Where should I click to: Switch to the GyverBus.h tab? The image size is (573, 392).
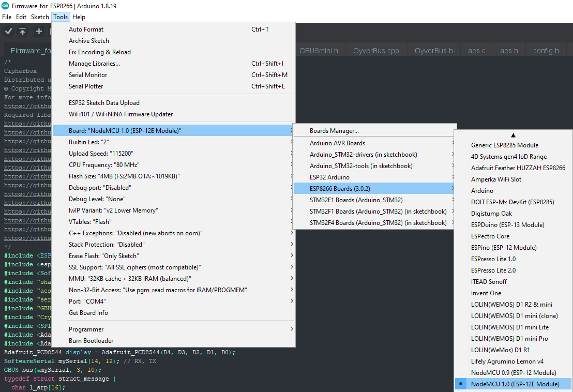pos(434,51)
